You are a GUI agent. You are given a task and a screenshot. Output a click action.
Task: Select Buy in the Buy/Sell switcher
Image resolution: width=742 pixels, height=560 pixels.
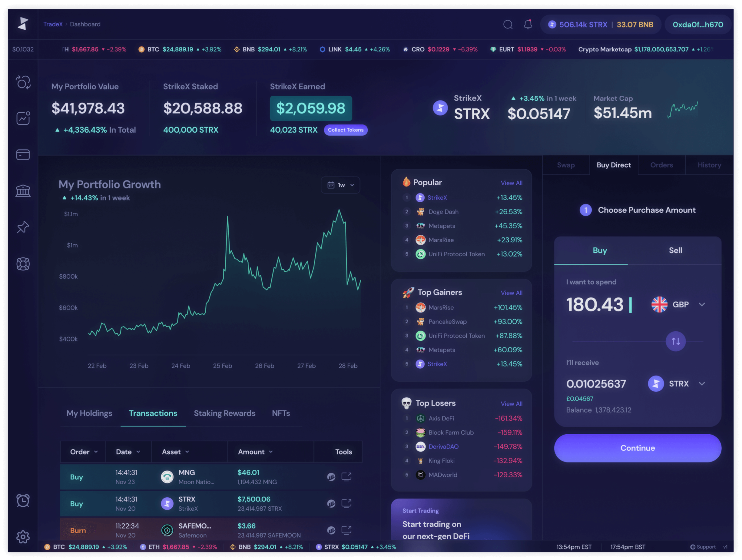pyautogui.click(x=600, y=250)
